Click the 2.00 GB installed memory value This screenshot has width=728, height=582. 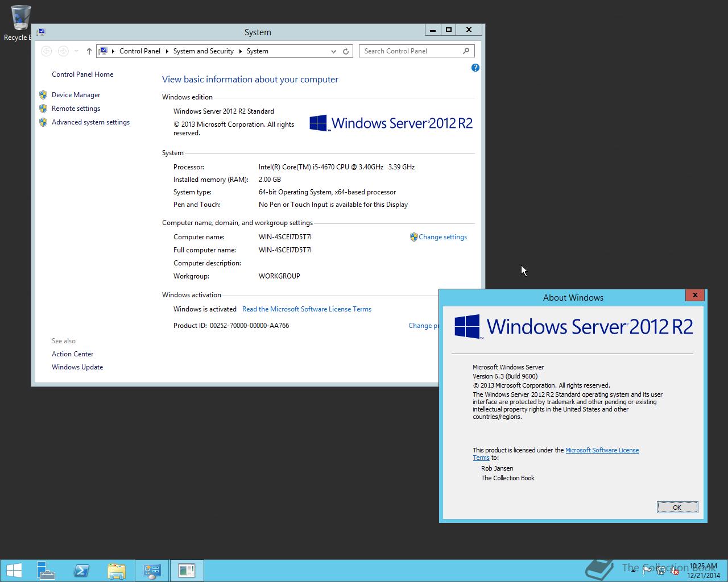pos(270,180)
